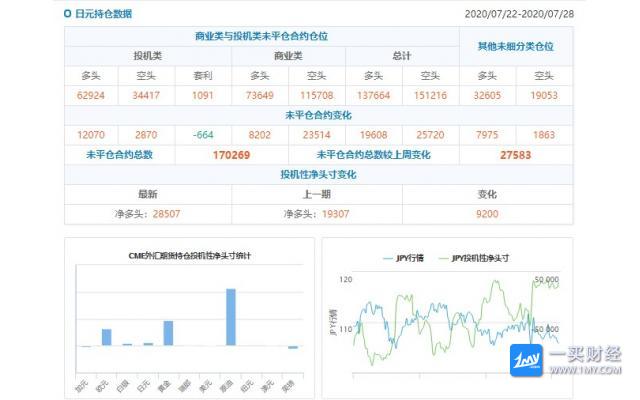Viewport: 640px width, 400px height.
Task: Click commercial short value 115708
Action: point(317,96)
